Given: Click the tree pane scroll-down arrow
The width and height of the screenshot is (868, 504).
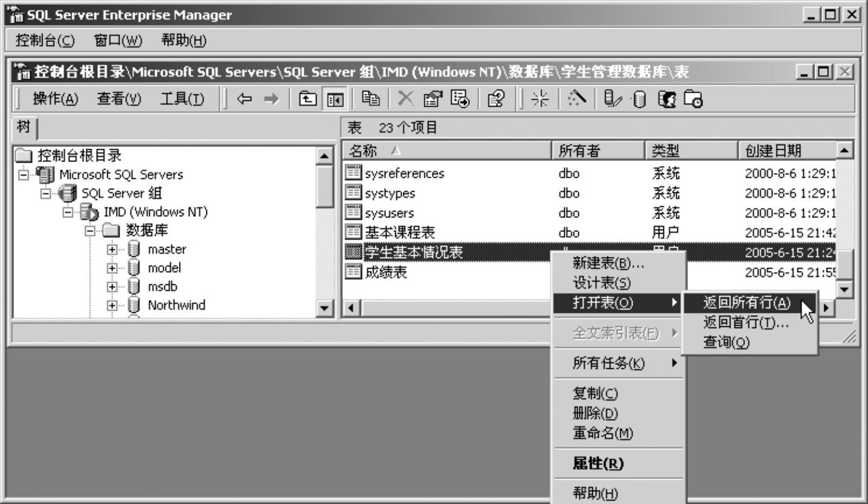Looking at the screenshot, I should pos(324,308).
